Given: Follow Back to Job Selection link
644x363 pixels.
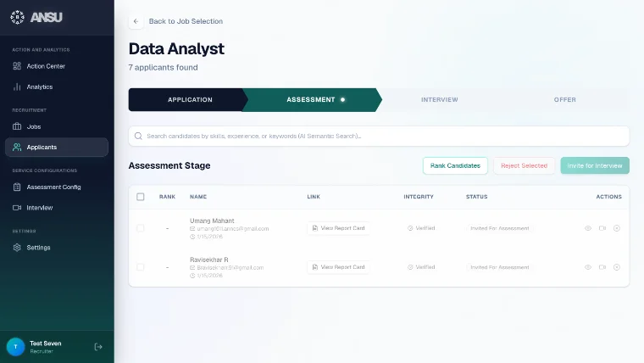Looking at the screenshot, I should point(186,21).
